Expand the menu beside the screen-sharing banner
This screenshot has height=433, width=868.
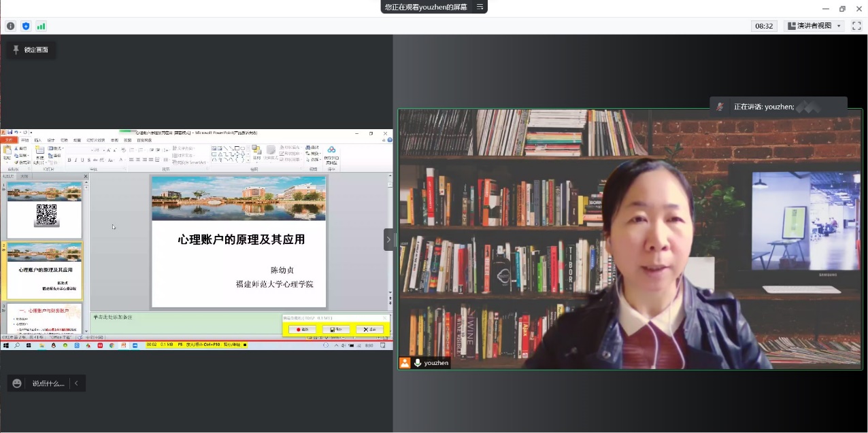pyautogui.click(x=480, y=7)
